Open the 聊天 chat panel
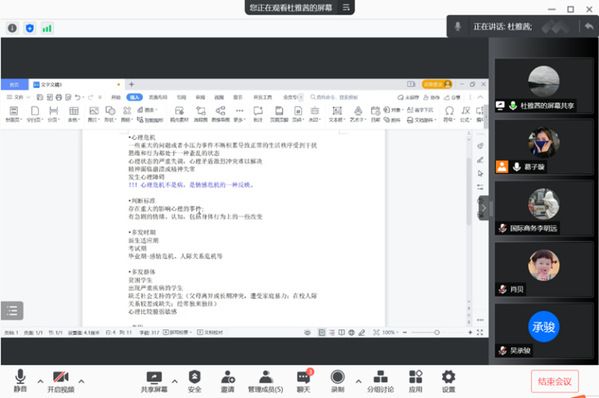599x398 pixels. pos(304,381)
